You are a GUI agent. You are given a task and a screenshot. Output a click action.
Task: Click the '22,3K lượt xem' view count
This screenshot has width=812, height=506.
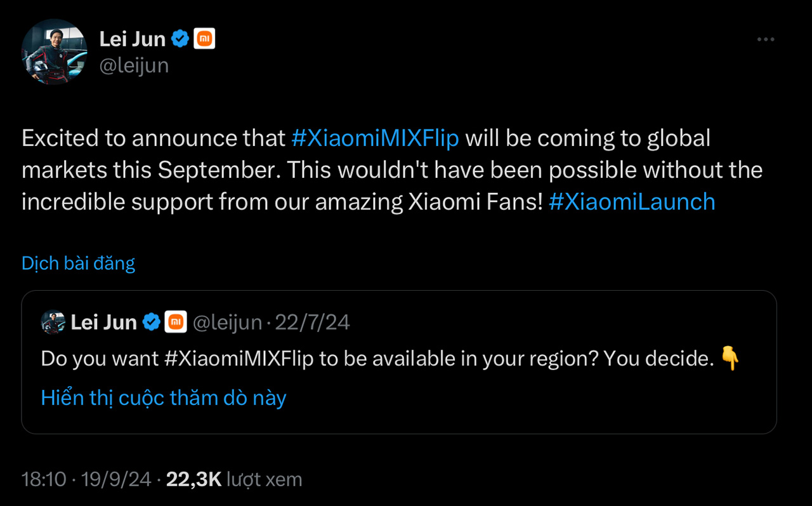click(x=235, y=479)
